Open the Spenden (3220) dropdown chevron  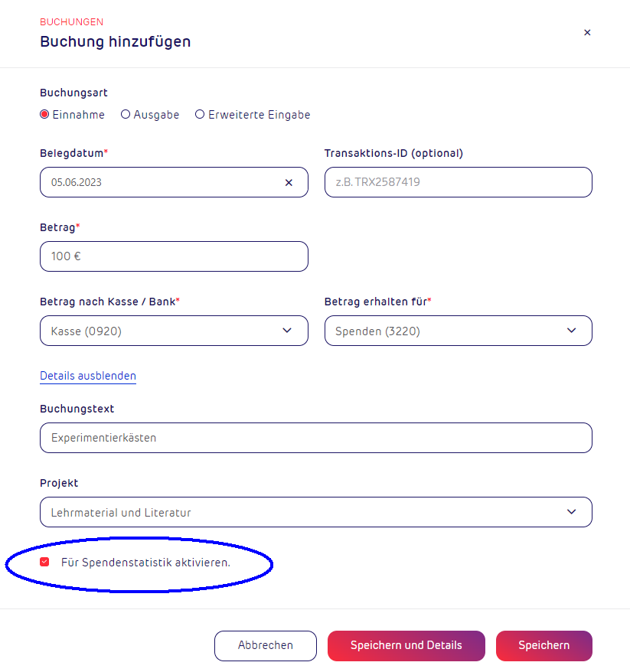pos(571,331)
